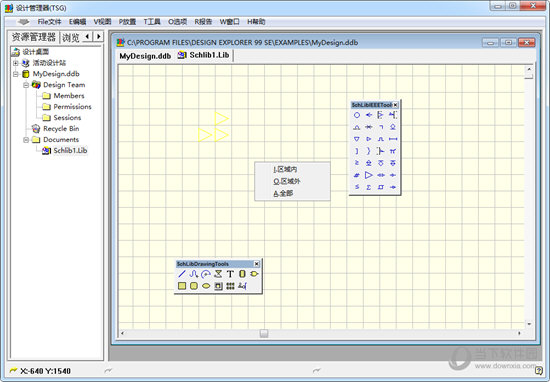Switch to the Schlib1.Lib document tab
The width and height of the screenshot is (550, 382).
[203, 55]
